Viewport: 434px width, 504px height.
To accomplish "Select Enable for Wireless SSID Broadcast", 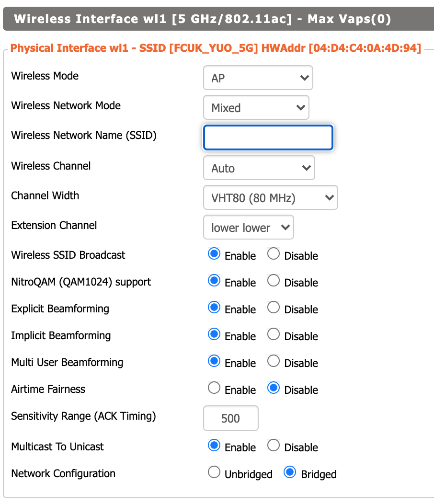I will pos(214,254).
